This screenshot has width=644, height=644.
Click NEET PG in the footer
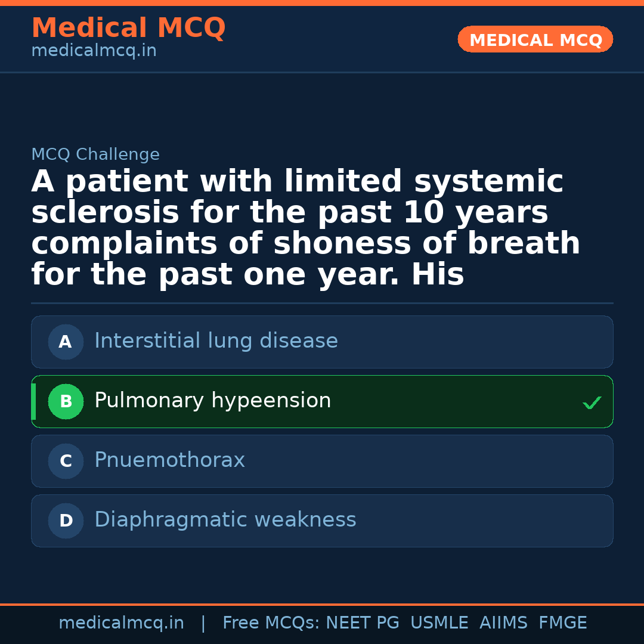pyautogui.click(x=363, y=623)
